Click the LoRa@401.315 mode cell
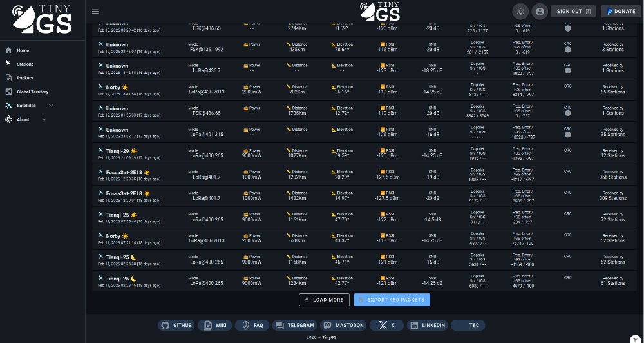This screenshot has height=343, width=644. (207, 135)
